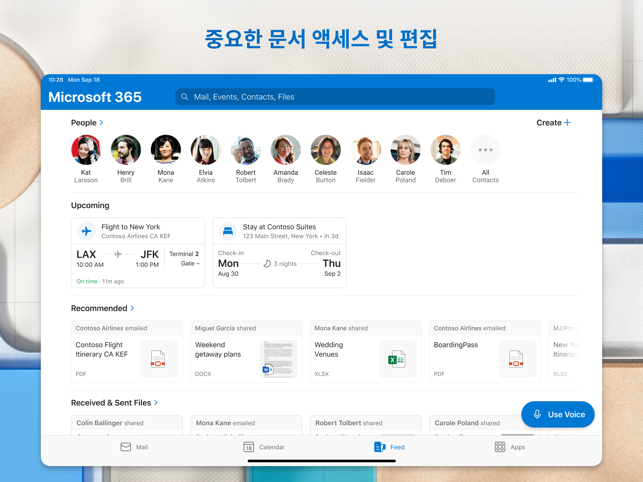Open All Contacts ellipsis icon
This screenshot has width=643, height=482.
(x=486, y=150)
